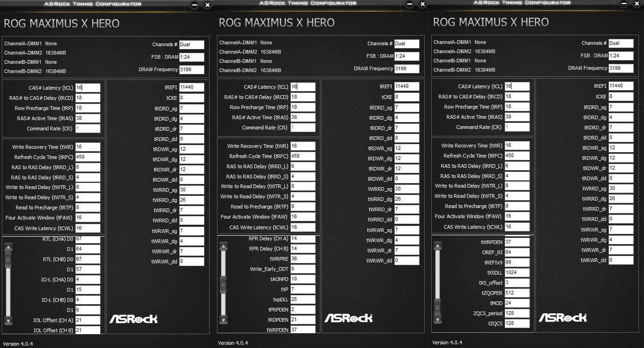This screenshot has height=348, width=644.
Task: Click Write to Read Delay (tWTR_L), middle window
Action: [x=303, y=186]
